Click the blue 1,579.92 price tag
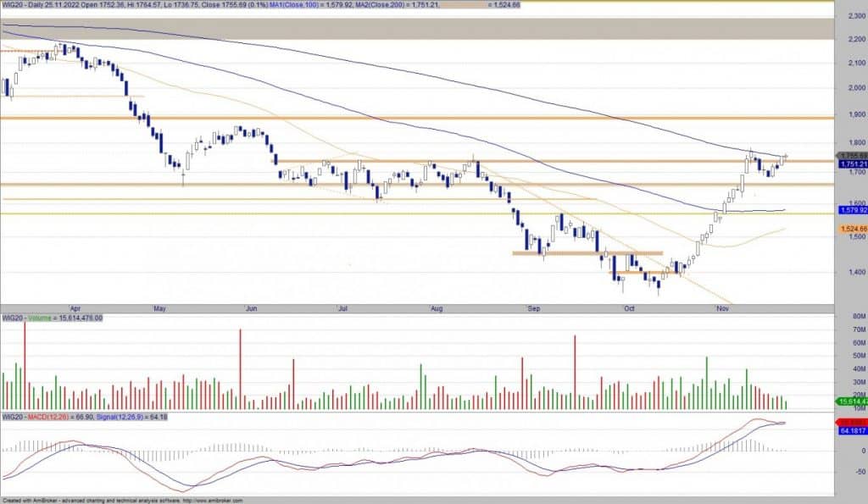The height and width of the screenshot is (504, 868). coord(851,209)
